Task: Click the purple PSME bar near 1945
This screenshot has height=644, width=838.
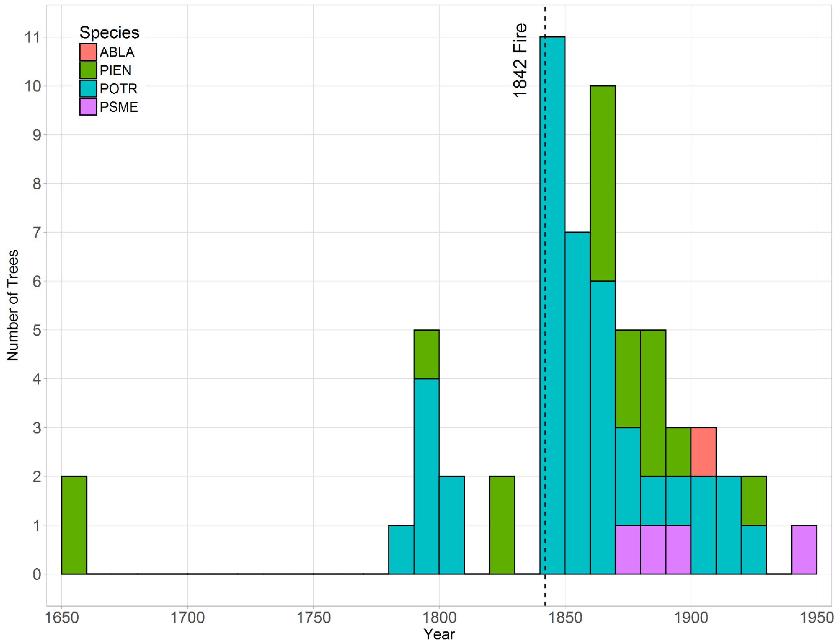Action: (x=804, y=549)
